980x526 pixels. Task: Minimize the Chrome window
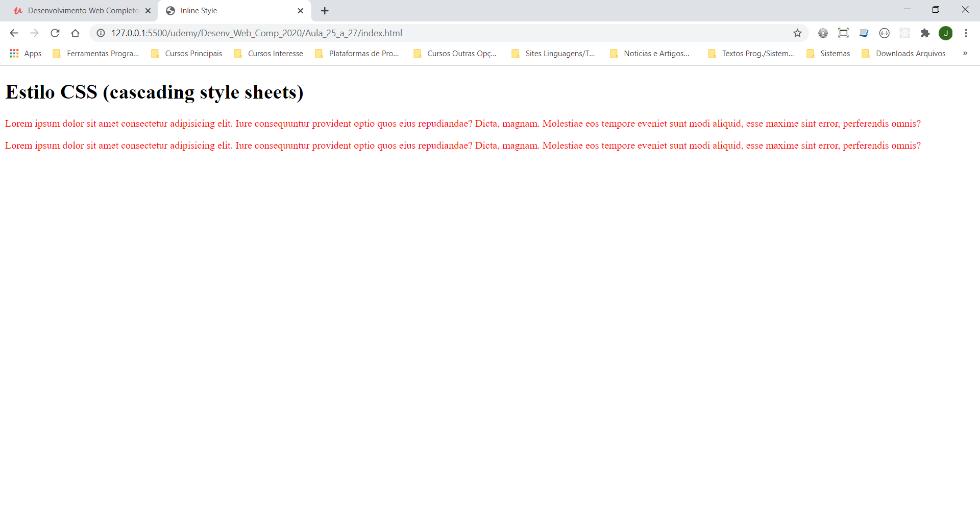tap(907, 10)
